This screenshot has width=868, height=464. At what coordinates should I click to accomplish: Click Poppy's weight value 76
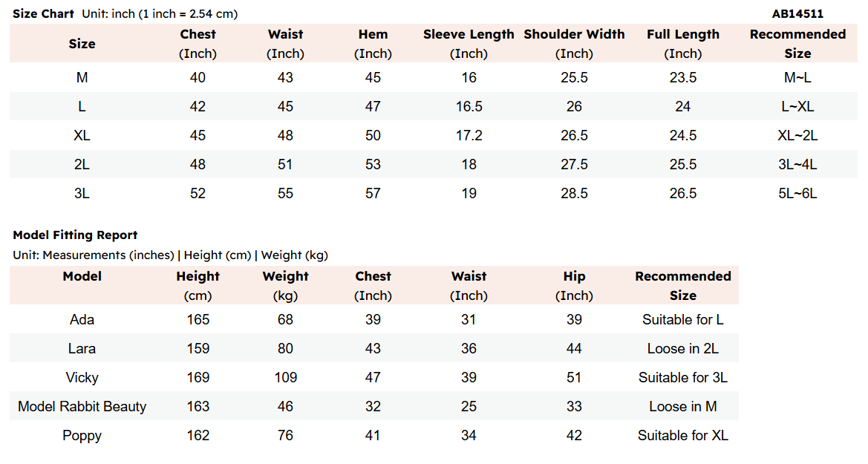click(285, 435)
